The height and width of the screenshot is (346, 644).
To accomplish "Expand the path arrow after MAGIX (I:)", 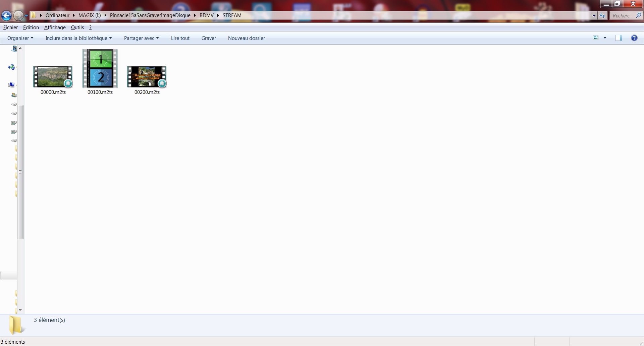I will pyautogui.click(x=105, y=15).
